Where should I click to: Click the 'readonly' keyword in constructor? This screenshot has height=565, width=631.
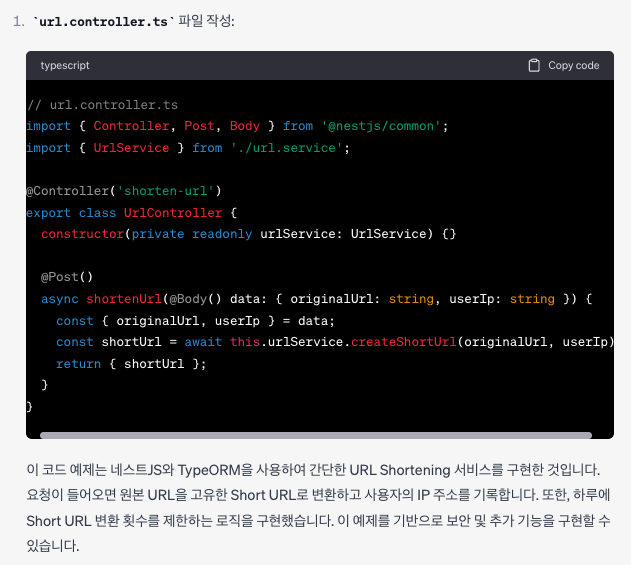pyautogui.click(x=222, y=234)
